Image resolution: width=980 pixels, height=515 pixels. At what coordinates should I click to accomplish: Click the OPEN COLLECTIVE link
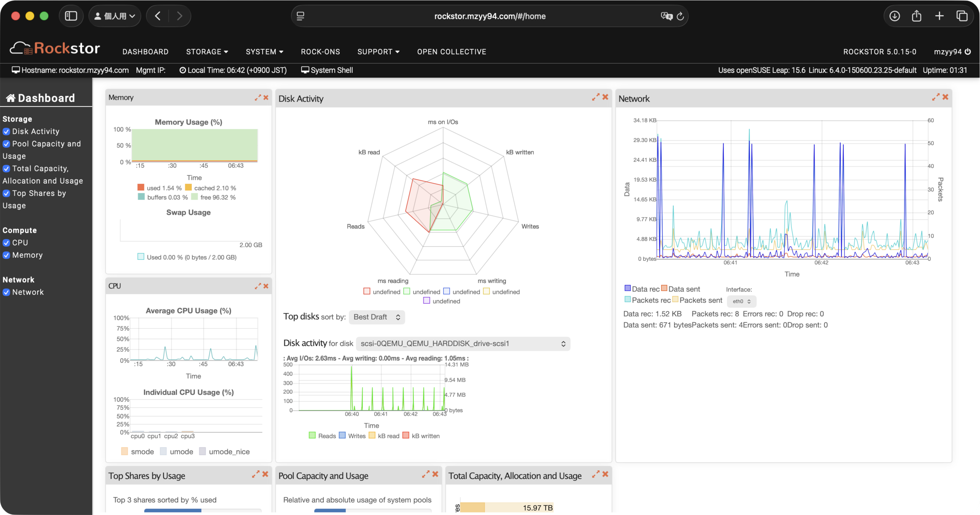[x=452, y=52]
